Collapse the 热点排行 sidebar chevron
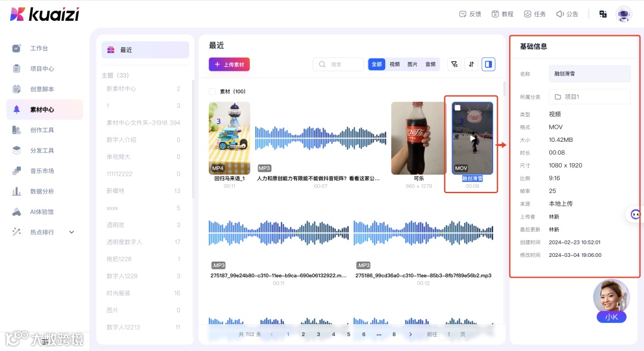 point(71,232)
